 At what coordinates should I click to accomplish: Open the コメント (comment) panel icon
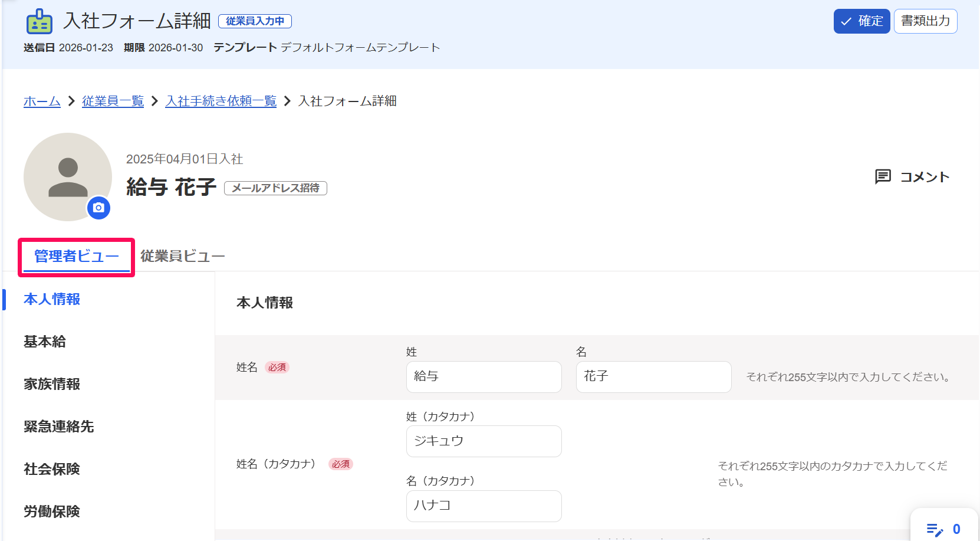click(883, 176)
